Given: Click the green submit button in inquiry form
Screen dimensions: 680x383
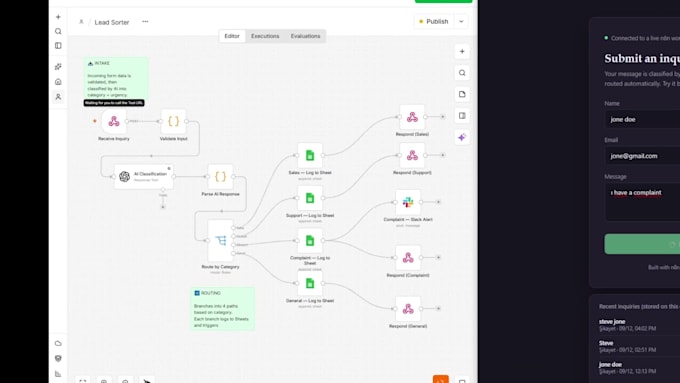Looking at the screenshot, I should click(642, 244).
